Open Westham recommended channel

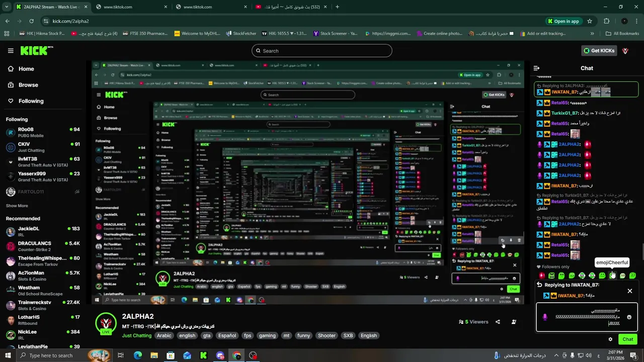click(43, 291)
